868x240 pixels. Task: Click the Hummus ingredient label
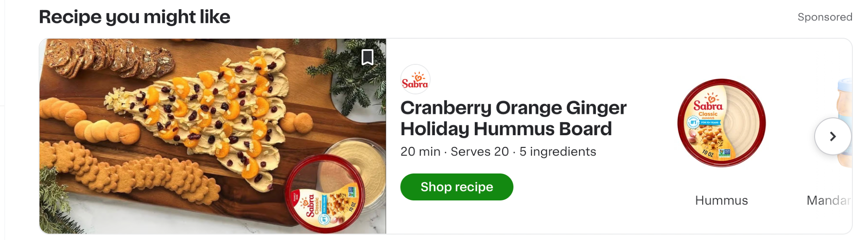point(721,200)
